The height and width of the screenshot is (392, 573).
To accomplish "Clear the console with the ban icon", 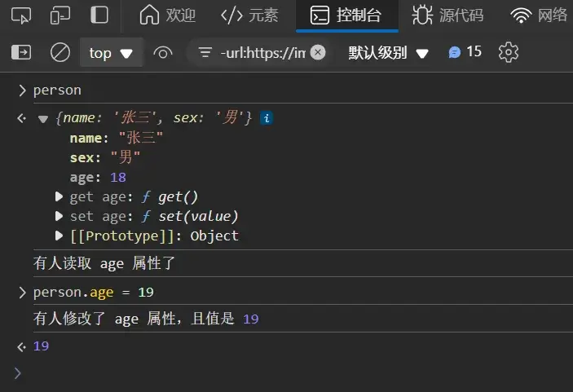I will pyautogui.click(x=60, y=52).
